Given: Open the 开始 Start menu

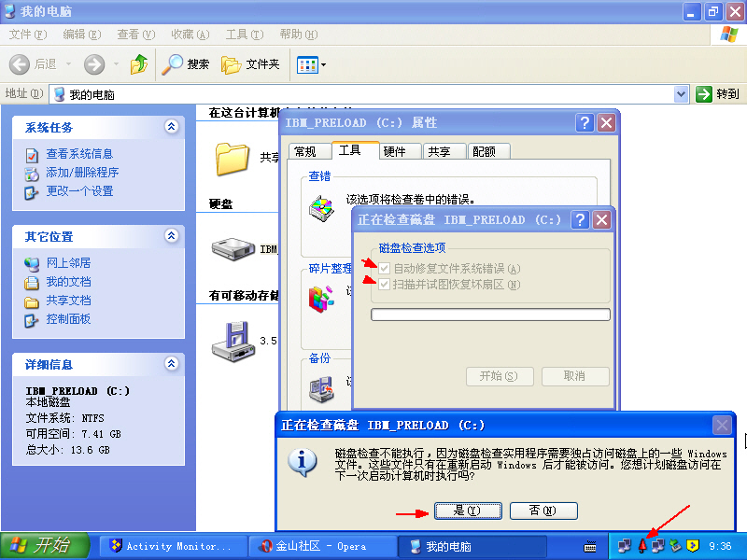Looking at the screenshot, I should [44, 546].
